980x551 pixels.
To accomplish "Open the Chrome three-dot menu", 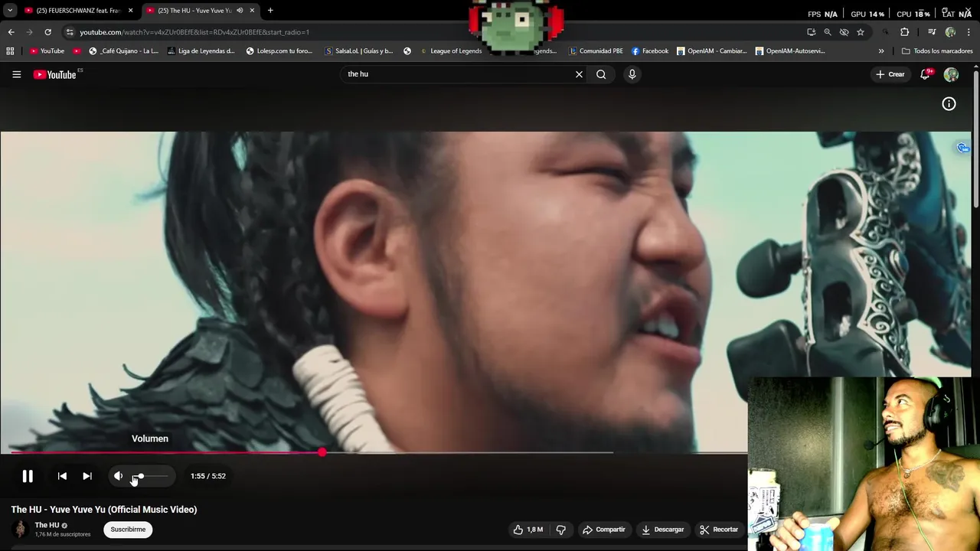I will pos(969,32).
